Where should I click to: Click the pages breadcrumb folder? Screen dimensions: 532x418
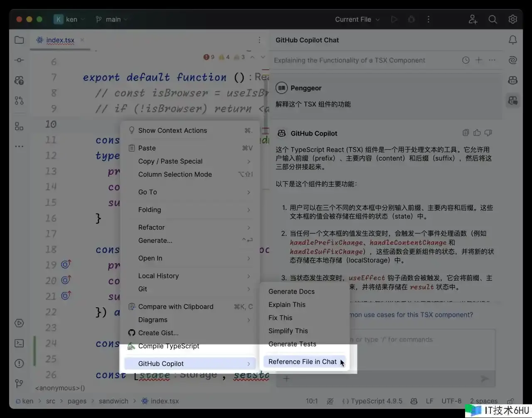pyautogui.click(x=77, y=401)
